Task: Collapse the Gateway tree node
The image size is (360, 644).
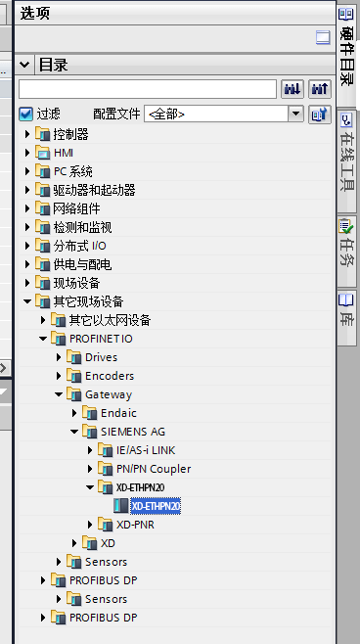Action: (59, 394)
